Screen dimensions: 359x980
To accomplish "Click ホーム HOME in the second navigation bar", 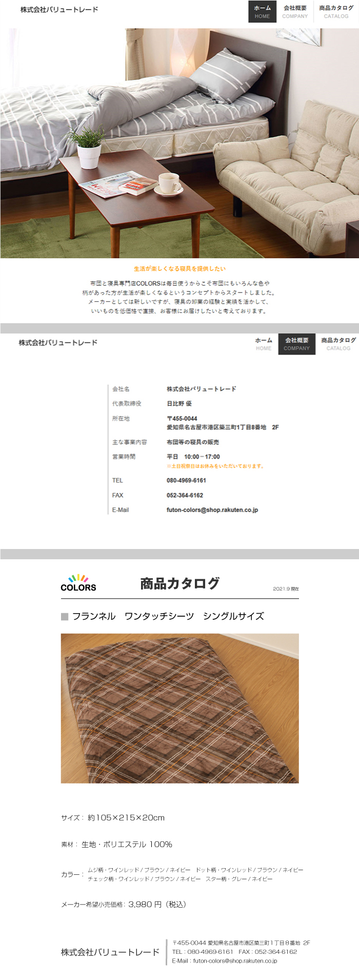I will [x=264, y=344].
